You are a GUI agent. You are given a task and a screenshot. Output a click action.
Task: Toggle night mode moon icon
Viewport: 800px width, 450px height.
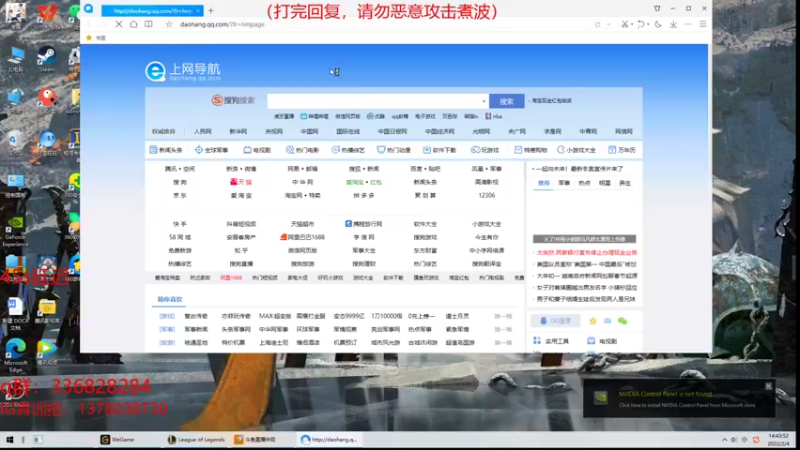tap(658, 24)
